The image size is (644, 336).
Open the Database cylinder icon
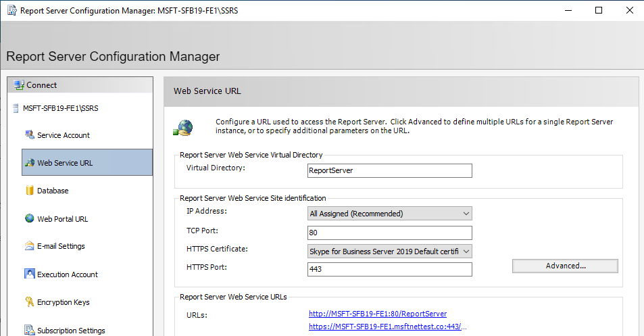[30, 191]
